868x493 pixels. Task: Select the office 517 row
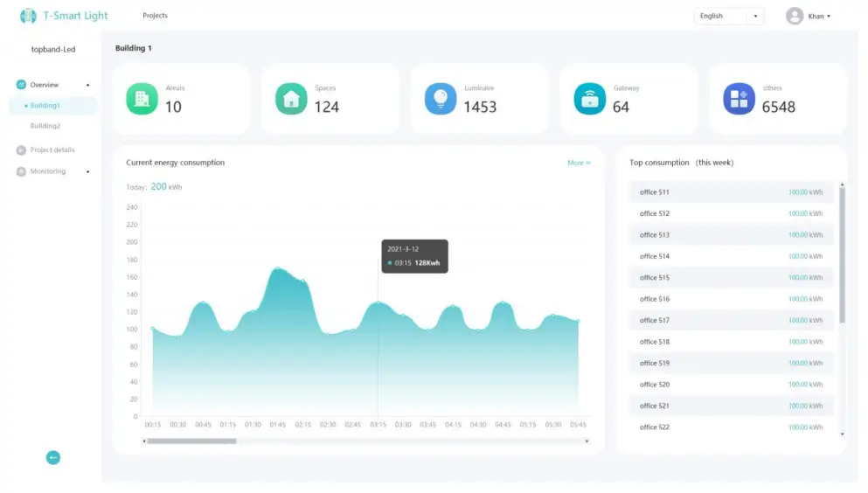[731, 321]
